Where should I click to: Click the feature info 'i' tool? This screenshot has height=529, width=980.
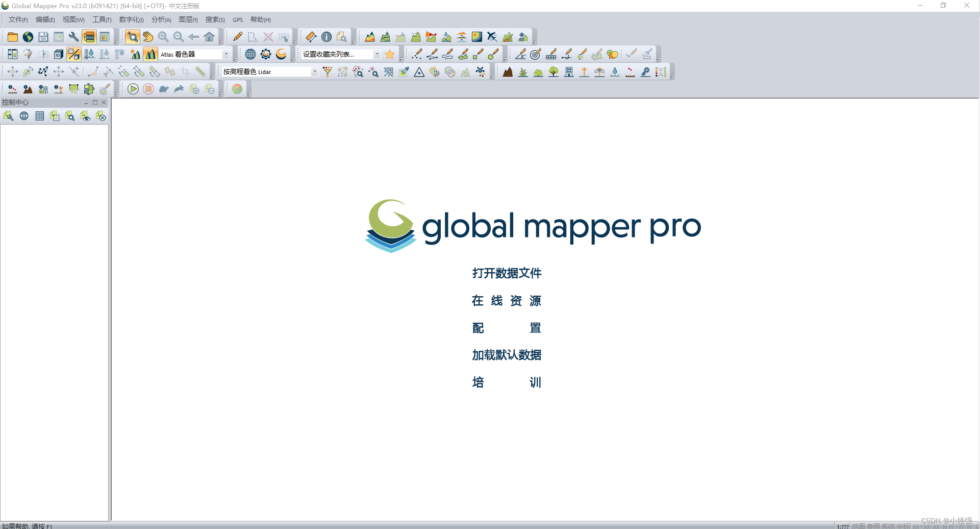pyautogui.click(x=326, y=37)
